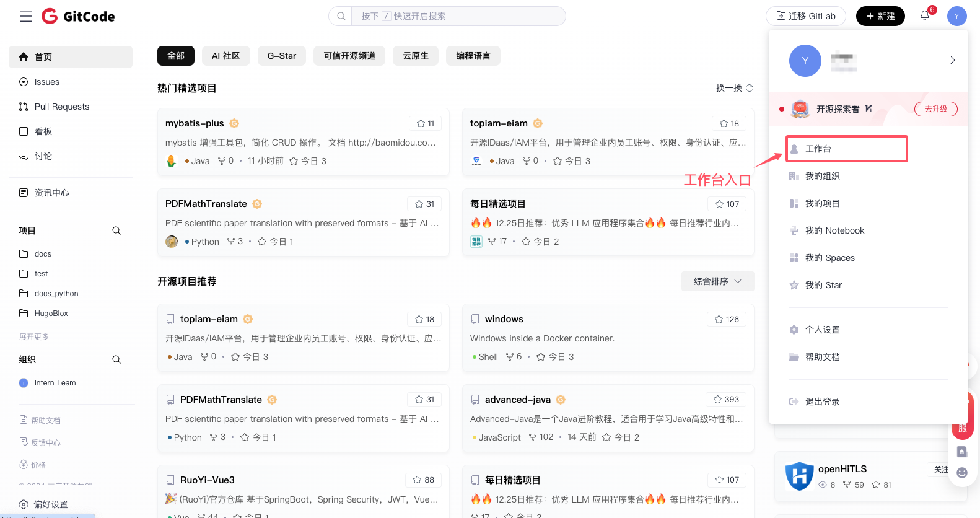Star the windows repository

click(726, 319)
